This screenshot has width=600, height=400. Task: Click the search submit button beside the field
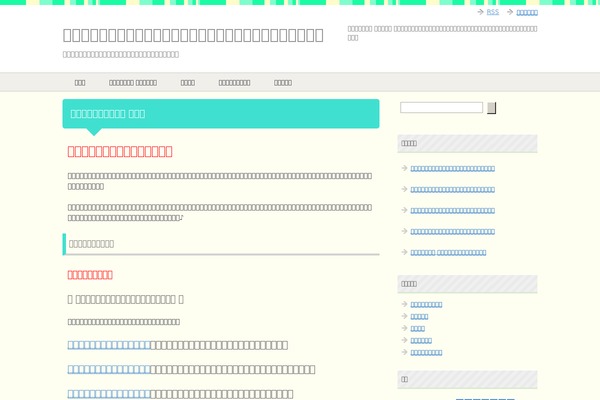pyautogui.click(x=492, y=108)
